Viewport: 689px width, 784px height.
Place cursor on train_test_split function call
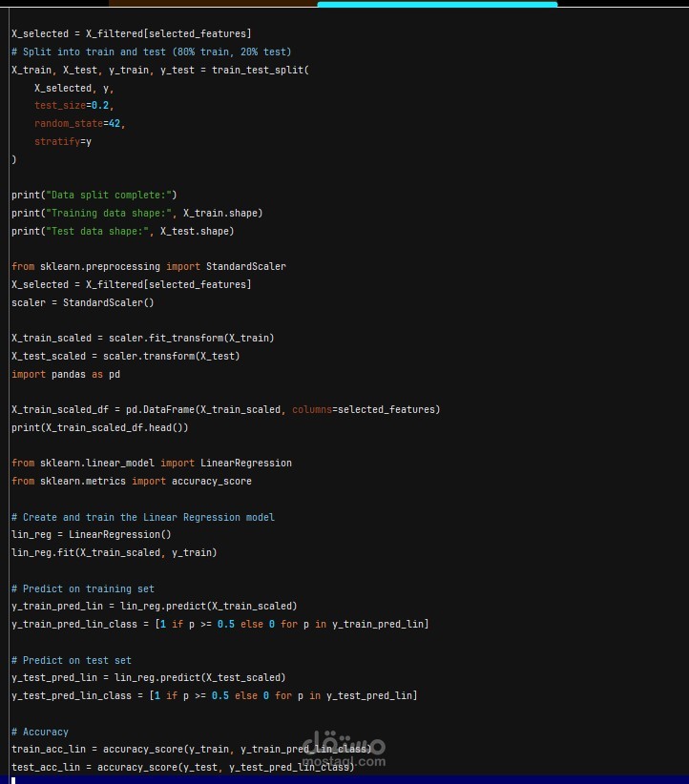[261, 70]
